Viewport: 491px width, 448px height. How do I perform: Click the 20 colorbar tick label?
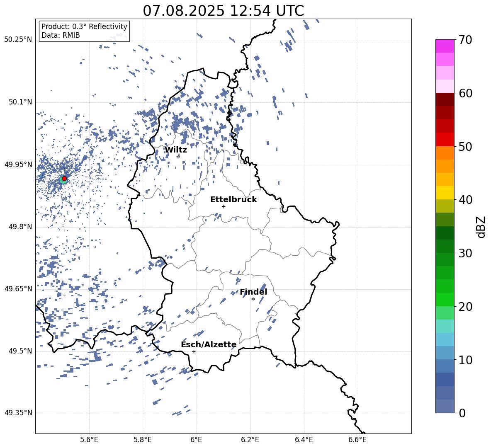pyautogui.click(x=465, y=307)
